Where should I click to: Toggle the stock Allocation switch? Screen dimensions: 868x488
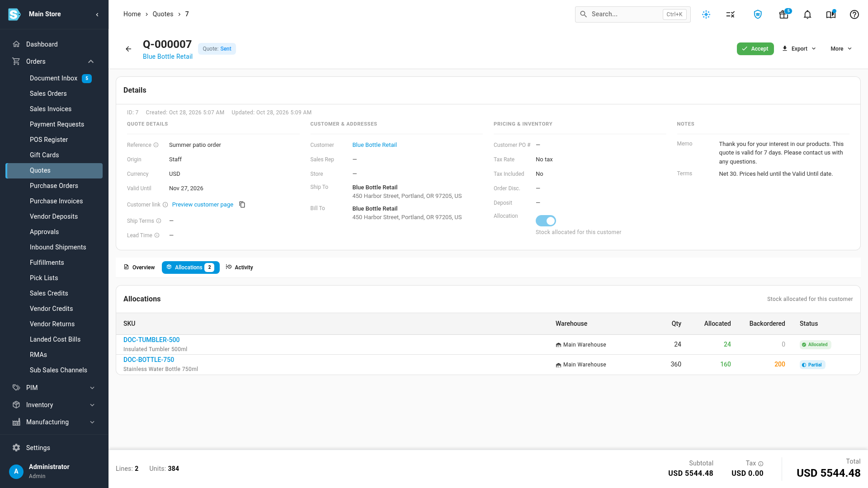[546, 221]
